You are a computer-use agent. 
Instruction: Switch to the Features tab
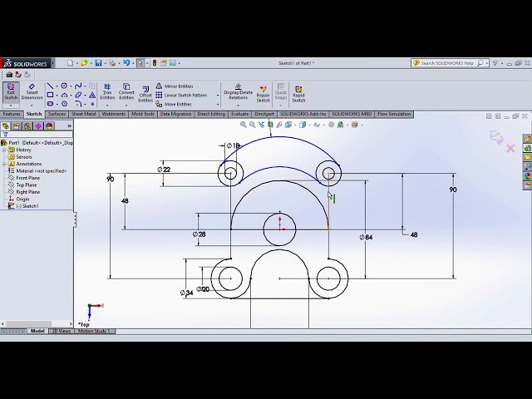click(12, 114)
